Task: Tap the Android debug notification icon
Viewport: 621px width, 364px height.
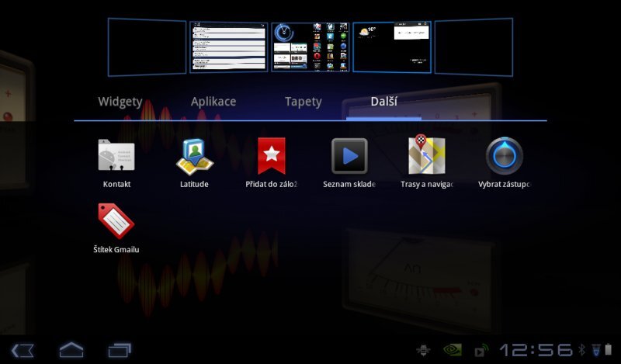Action: coord(423,350)
